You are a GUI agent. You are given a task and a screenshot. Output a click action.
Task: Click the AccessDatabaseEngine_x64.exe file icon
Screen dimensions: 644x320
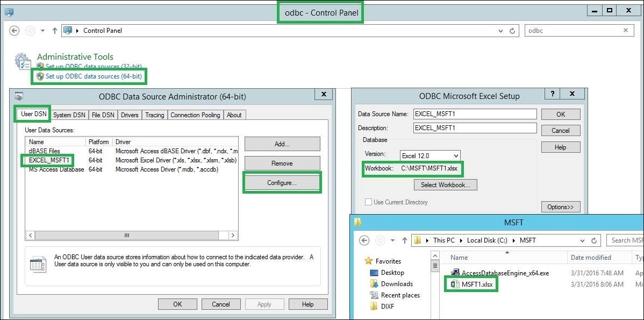coord(455,273)
